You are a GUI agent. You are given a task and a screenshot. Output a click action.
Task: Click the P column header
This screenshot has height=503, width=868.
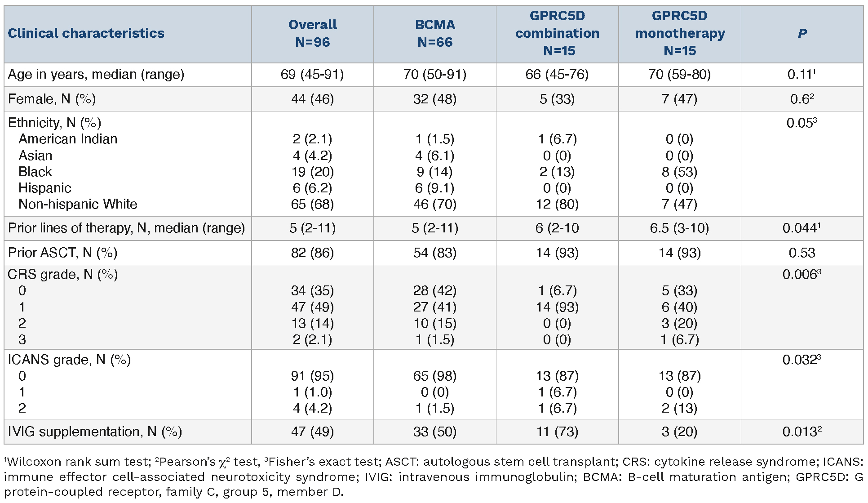pyautogui.click(x=802, y=33)
